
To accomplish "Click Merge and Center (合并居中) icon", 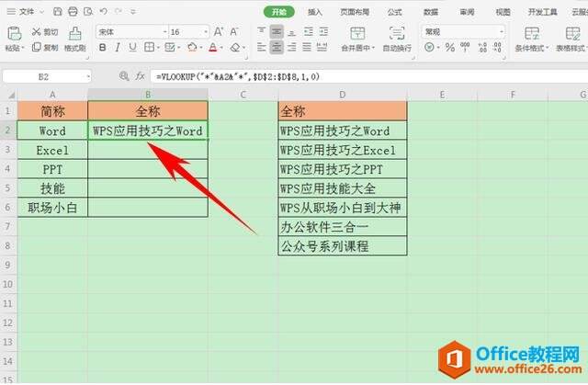I will (x=357, y=33).
